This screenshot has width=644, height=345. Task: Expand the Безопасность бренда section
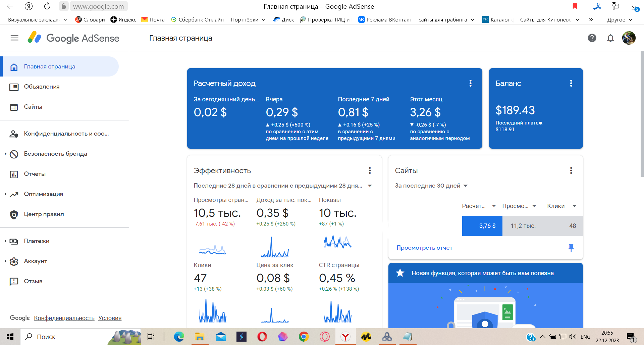point(5,154)
